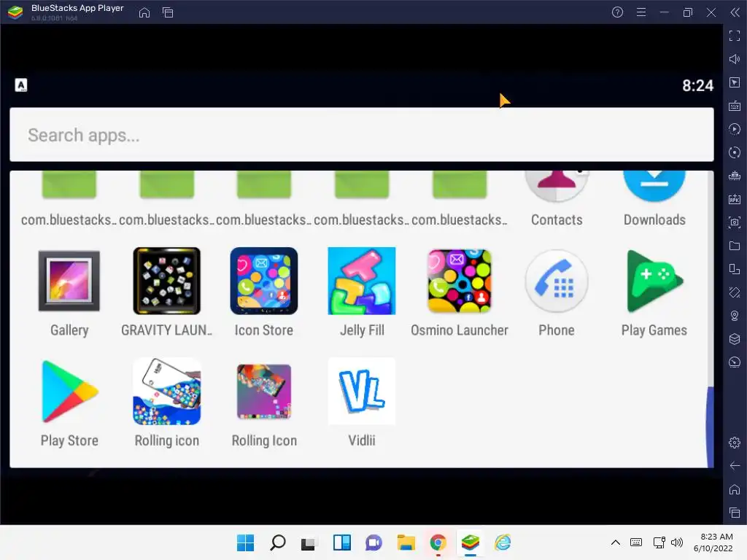Show recent apps from sidebar

(735, 513)
